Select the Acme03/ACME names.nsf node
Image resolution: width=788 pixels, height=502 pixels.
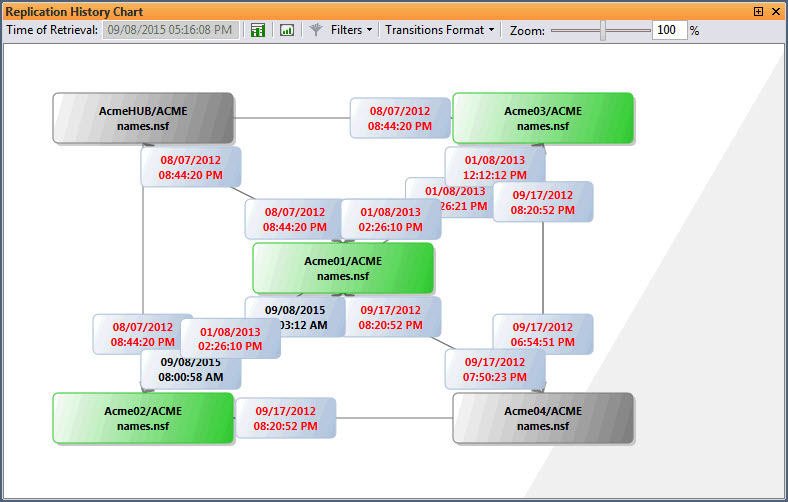543,119
